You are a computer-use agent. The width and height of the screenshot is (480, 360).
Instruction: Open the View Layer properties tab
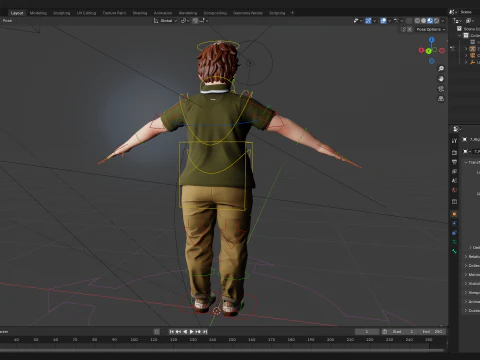454,171
